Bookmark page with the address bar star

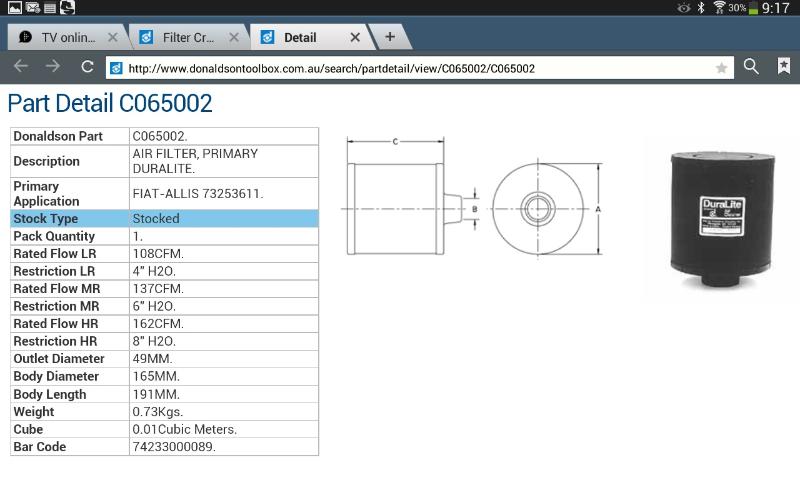pyautogui.click(x=721, y=68)
